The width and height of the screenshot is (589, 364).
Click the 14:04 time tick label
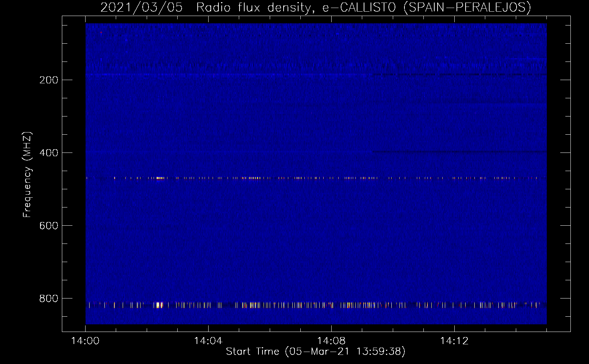tap(208, 341)
